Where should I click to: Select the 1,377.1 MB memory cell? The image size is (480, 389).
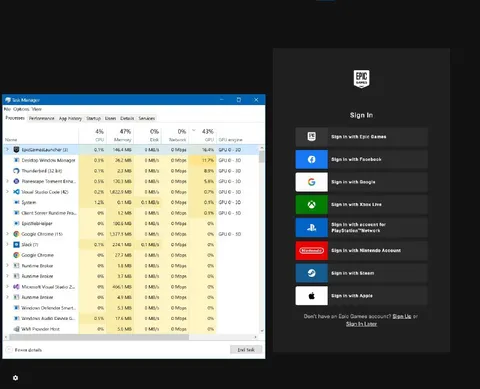click(121, 234)
